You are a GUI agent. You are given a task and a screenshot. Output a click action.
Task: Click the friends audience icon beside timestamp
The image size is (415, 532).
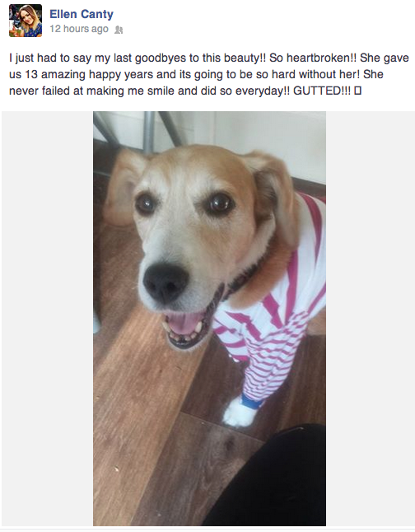click(x=119, y=30)
